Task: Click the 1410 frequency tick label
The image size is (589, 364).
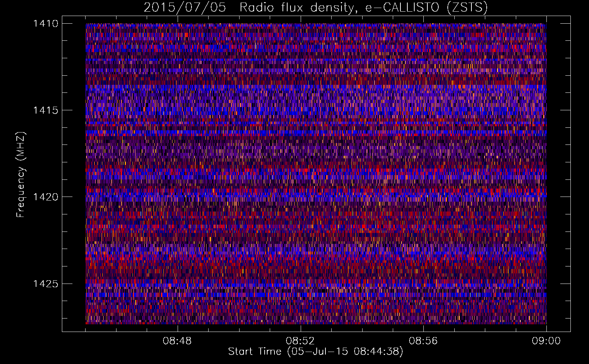Action: pos(46,24)
